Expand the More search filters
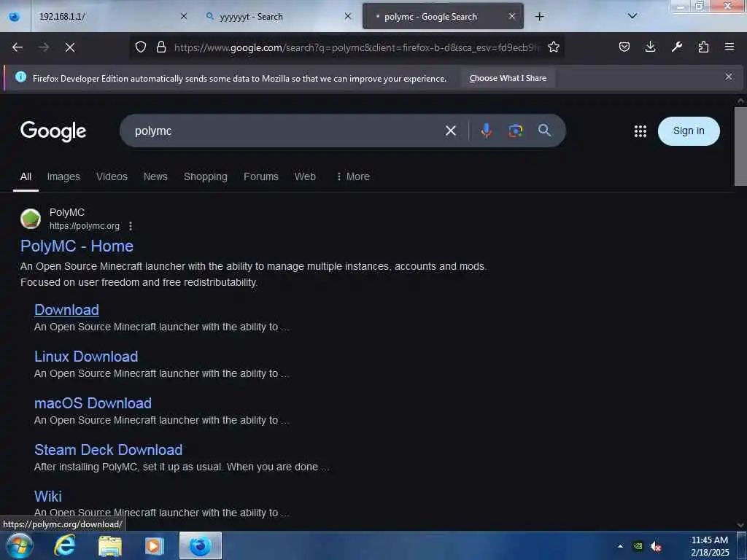 353,176
